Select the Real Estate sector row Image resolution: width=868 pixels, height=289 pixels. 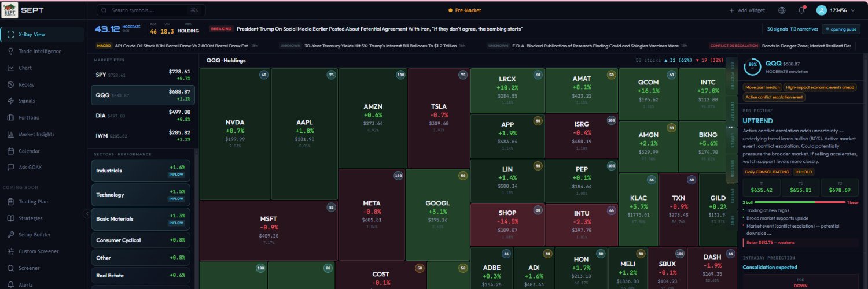pyautogui.click(x=141, y=275)
